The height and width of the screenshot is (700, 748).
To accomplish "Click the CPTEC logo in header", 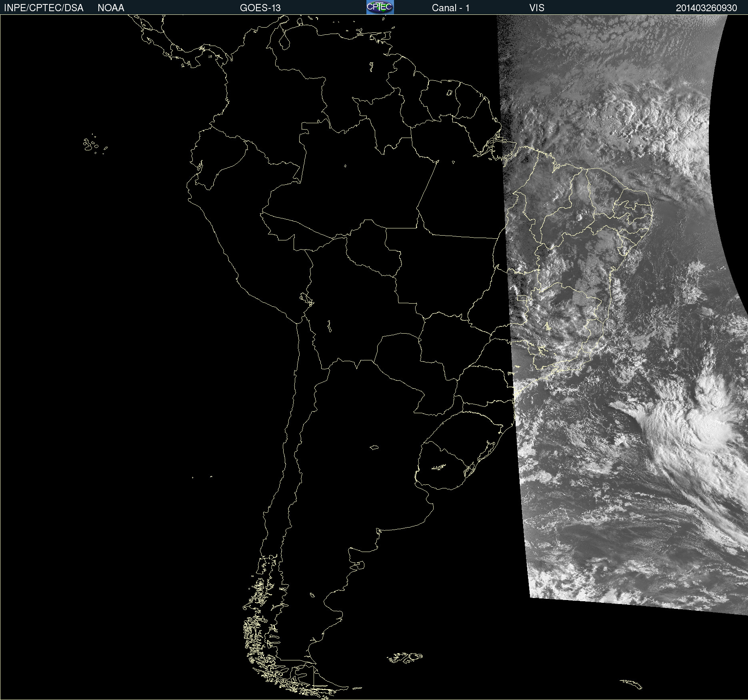I will coord(380,7).
